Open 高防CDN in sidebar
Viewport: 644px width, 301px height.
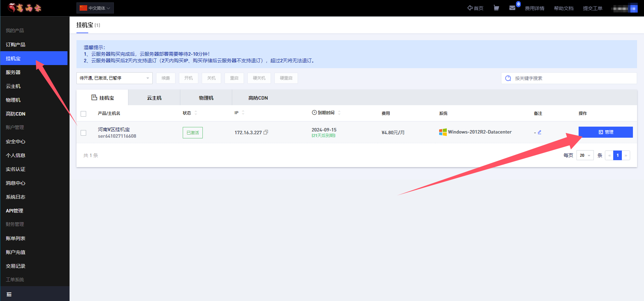click(x=16, y=114)
